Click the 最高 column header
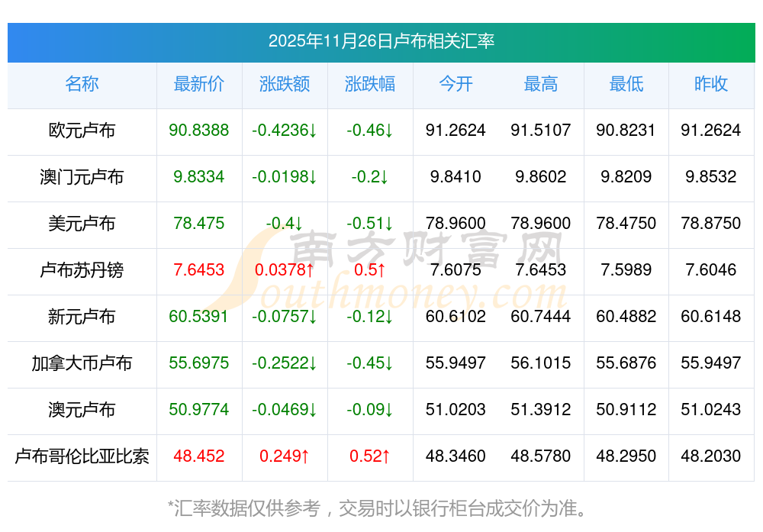The width and height of the screenshot is (763, 532). pos(541,84)
